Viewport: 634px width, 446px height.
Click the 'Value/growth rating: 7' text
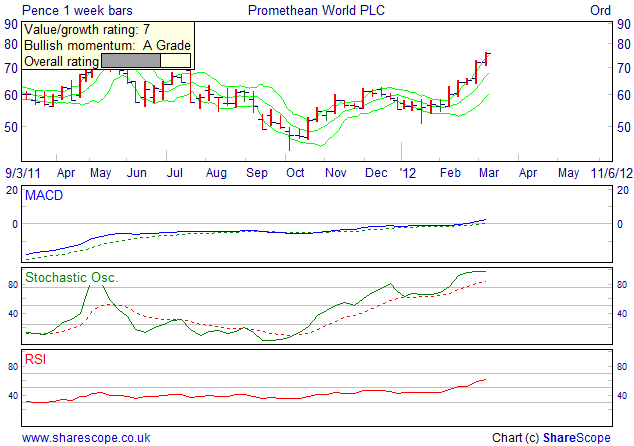[x=87, y=30]
